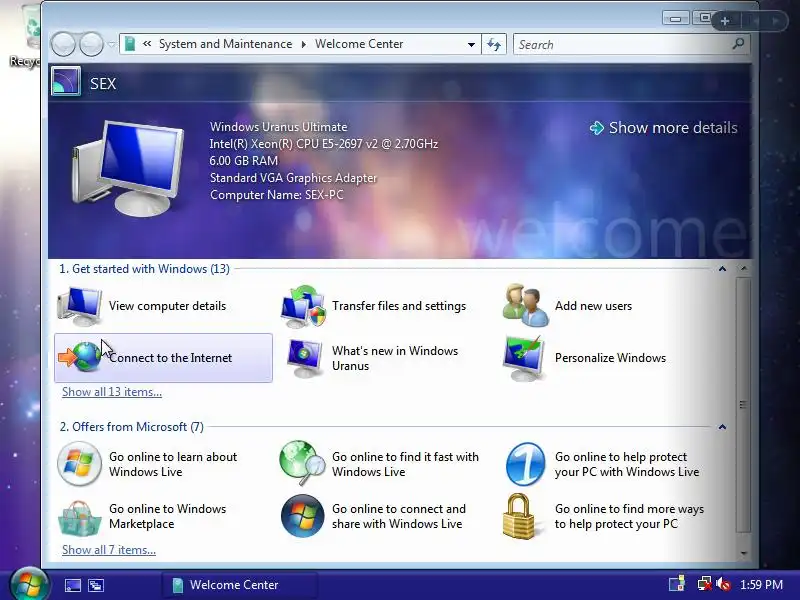Select Welcome Center breadcrumb

click(x=359, y=44)
